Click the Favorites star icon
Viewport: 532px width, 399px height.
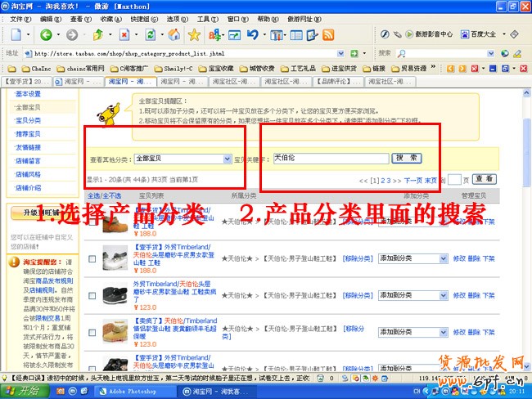click(194, 34)
